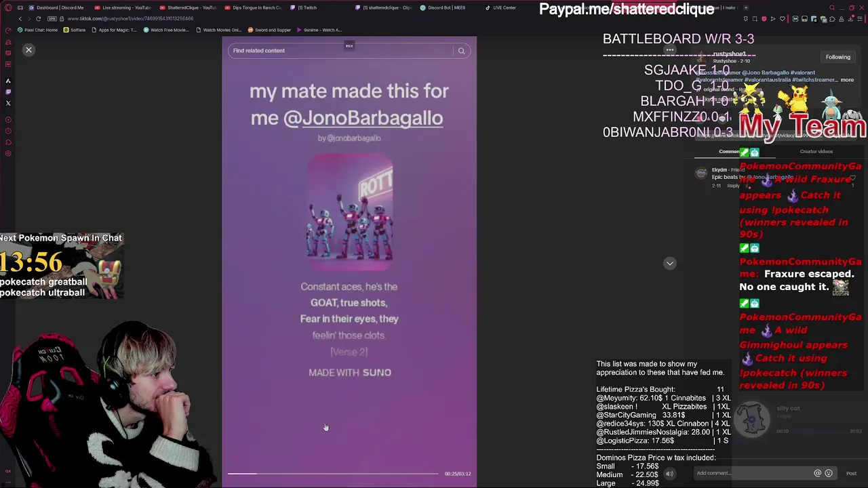Open 9anime bookmark
868x488 pixels.
pos(319,30)
